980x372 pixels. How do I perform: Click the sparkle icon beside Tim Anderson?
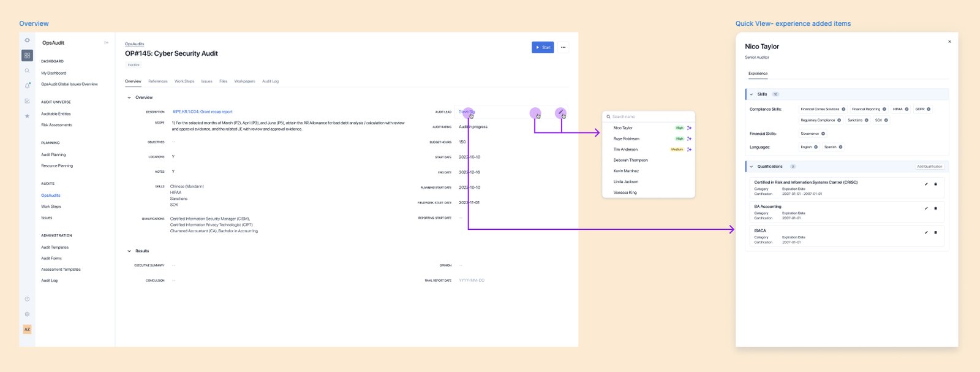point(689,150)
